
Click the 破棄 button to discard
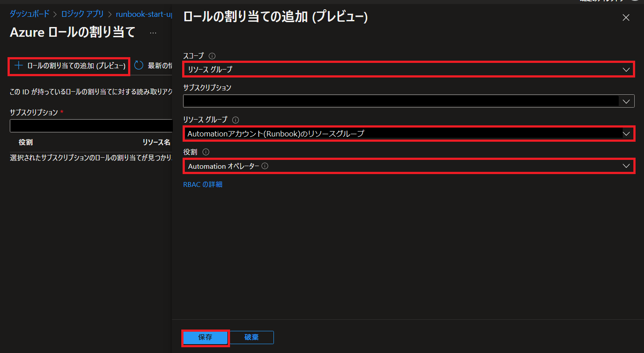click(x=251, y=337)
